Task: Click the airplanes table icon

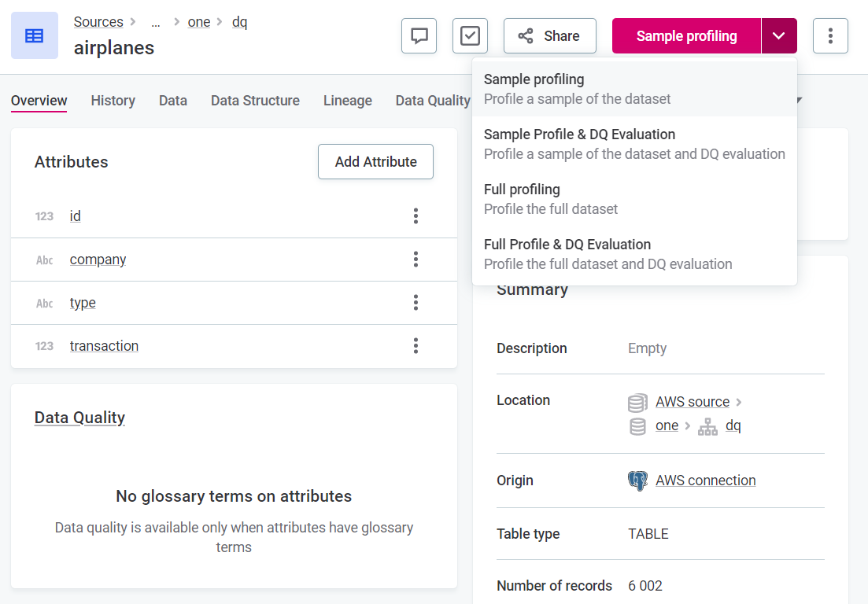Action: pos(35,35)
